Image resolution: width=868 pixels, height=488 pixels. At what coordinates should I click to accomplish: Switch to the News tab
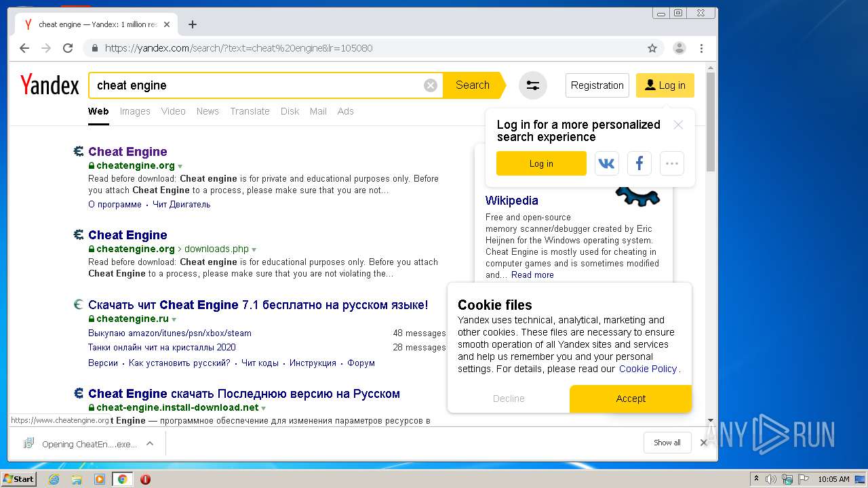coord(208,111)
